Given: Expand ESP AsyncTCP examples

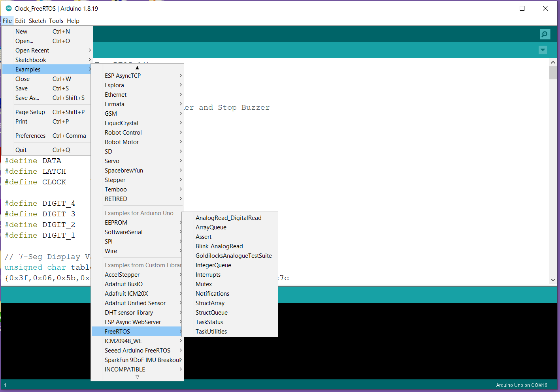Looking at the screenshot, I should pyautogui.click(x=138, y=76).
